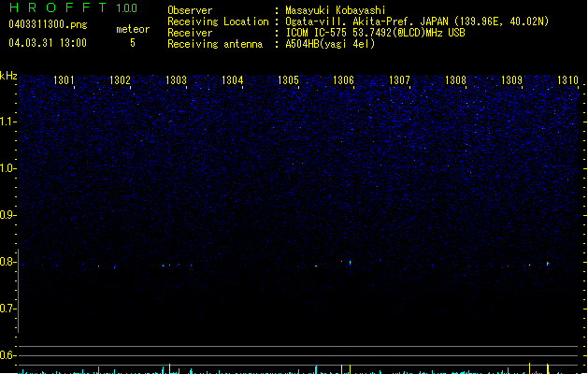
Task: Click the kHz axis unit label
Action: [x=8, y=76]
